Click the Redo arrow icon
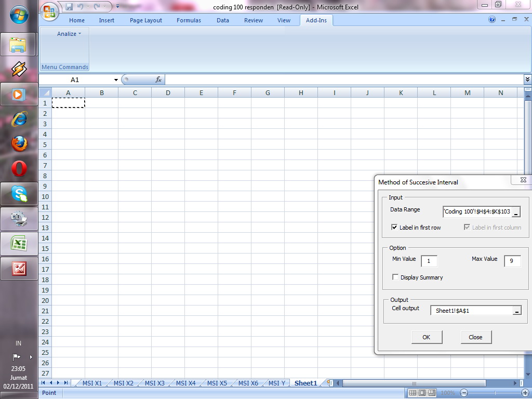Viewport: 532px width, 399px height. tap(97, 6)
